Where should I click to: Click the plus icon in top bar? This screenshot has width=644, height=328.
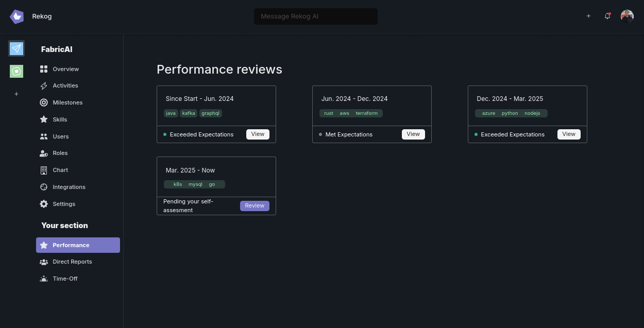[588, 16]
